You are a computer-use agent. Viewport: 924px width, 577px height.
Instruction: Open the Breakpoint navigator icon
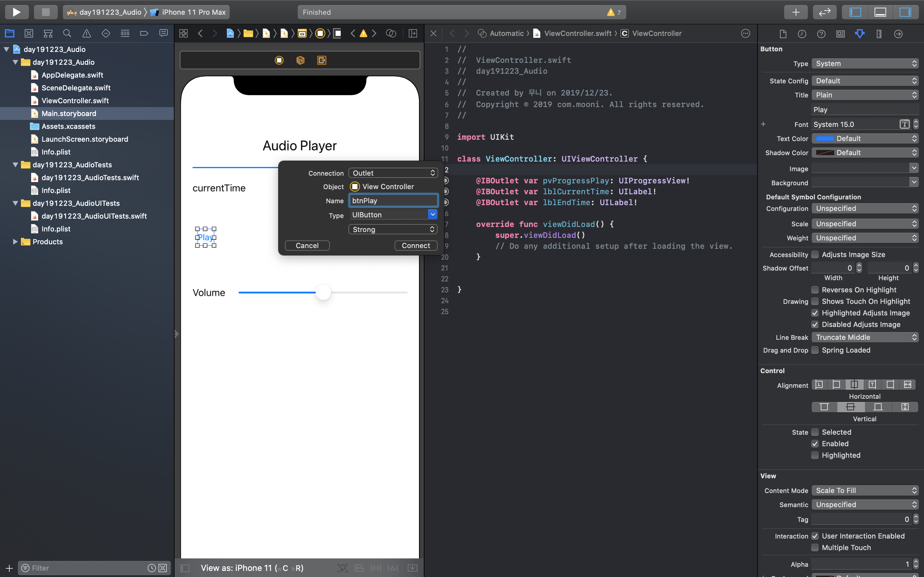click(144, 34)
